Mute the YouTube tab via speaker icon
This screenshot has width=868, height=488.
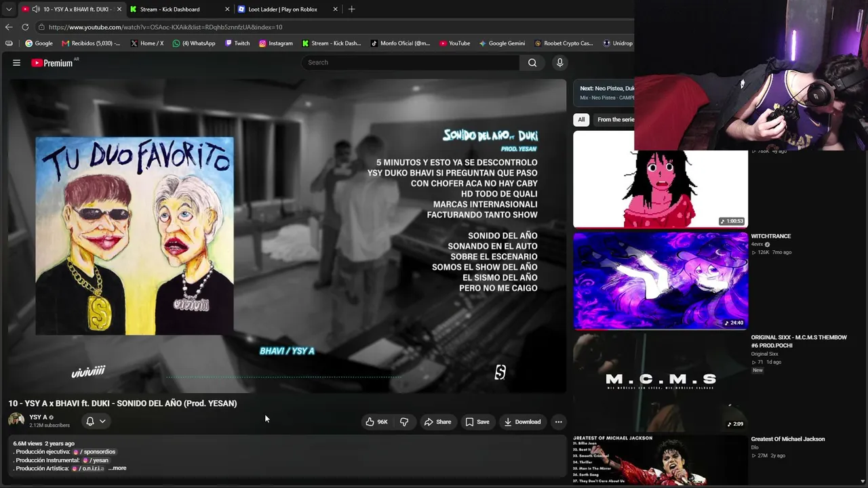click(x=36, y=9)
